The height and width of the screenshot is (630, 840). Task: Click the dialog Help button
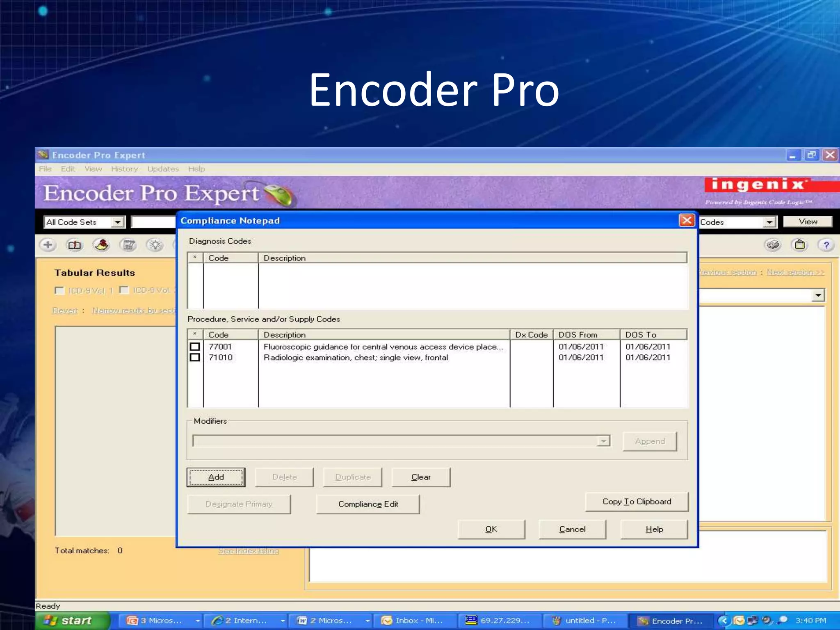click(x=654, y=529)
